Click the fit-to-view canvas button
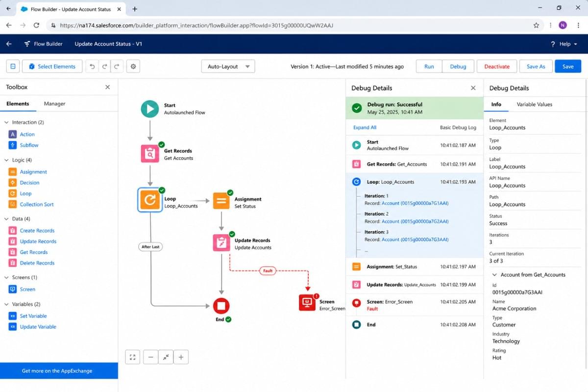Viewport: 588px width, 392px height. pos(166,357)
